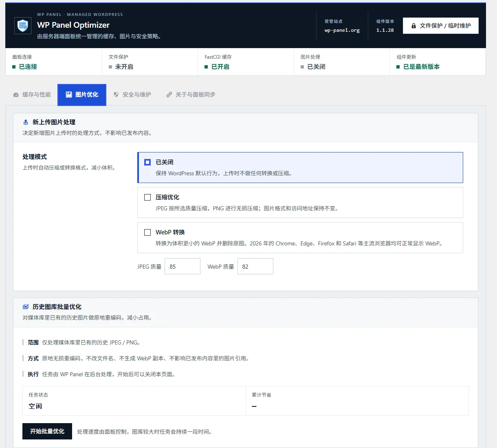This screenshot has height=448, width=497.
Task: Click the 处理模式 label
Action: [x=35, y=157]
